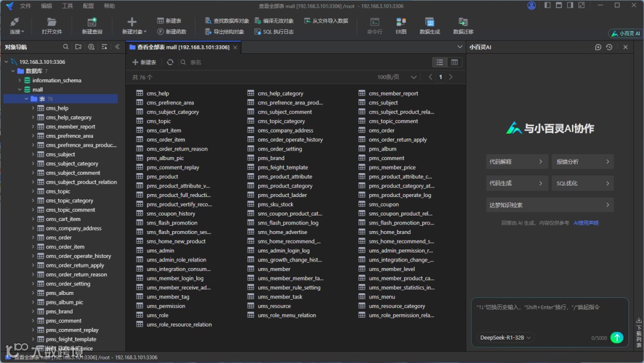Click the locate target icon in navigator
The width and height of the screenshot is (644, 363).
pos(91,47)
